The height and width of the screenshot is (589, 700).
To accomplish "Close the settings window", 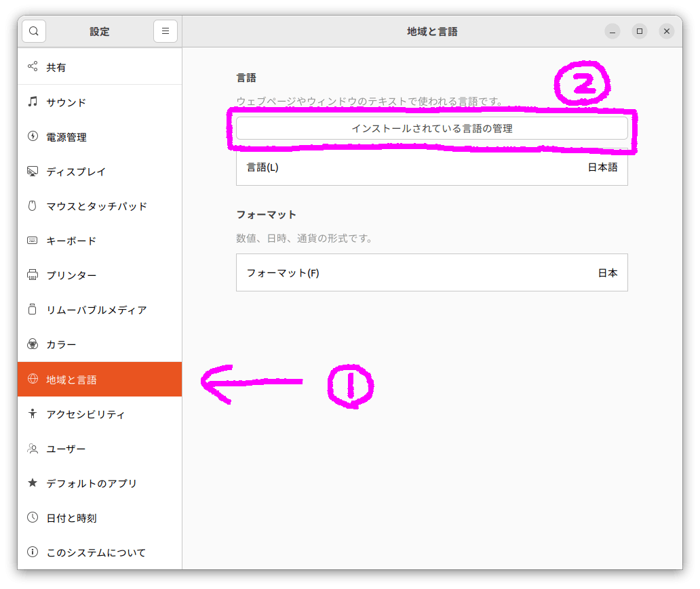I will 667,31.
